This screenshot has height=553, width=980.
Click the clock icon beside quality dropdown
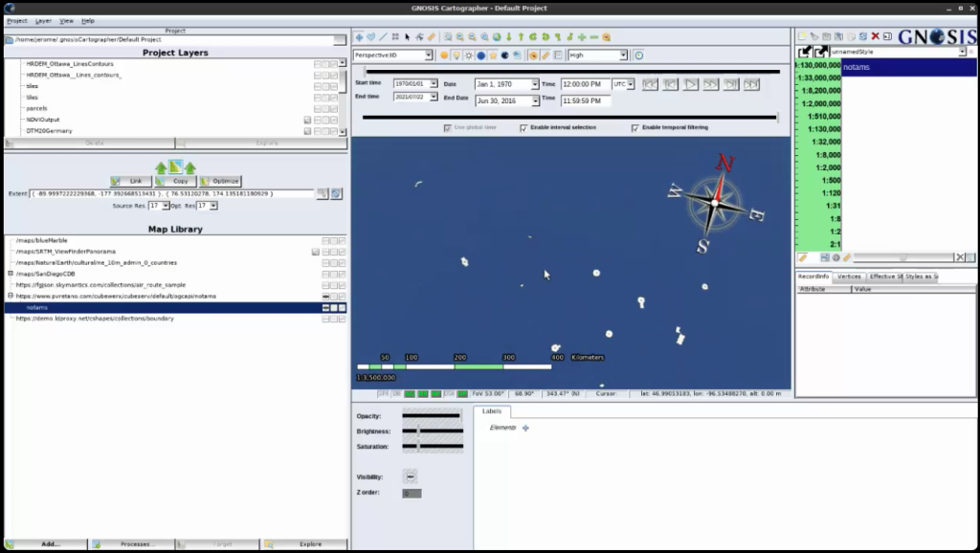click(638, 55)
